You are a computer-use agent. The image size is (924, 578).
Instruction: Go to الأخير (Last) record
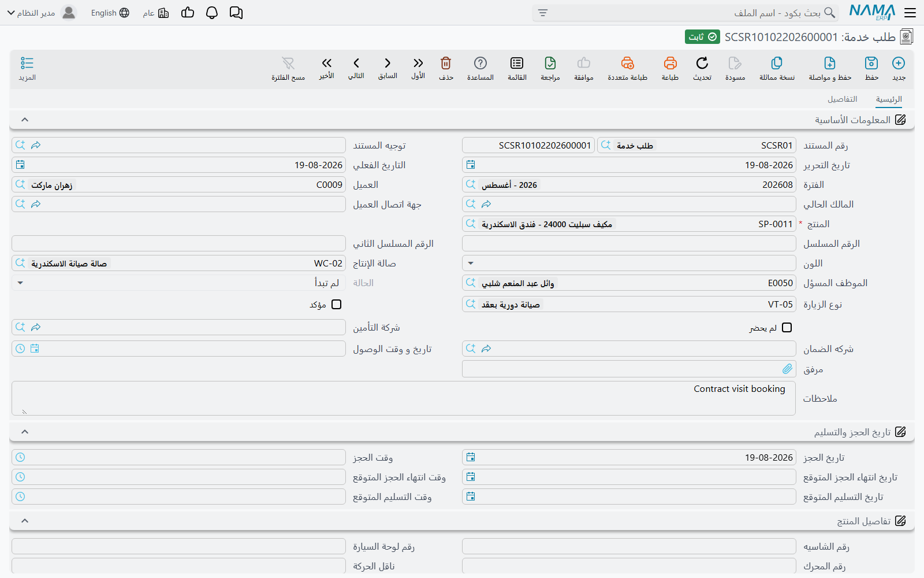pyautogui.click(x=327, y=63)
